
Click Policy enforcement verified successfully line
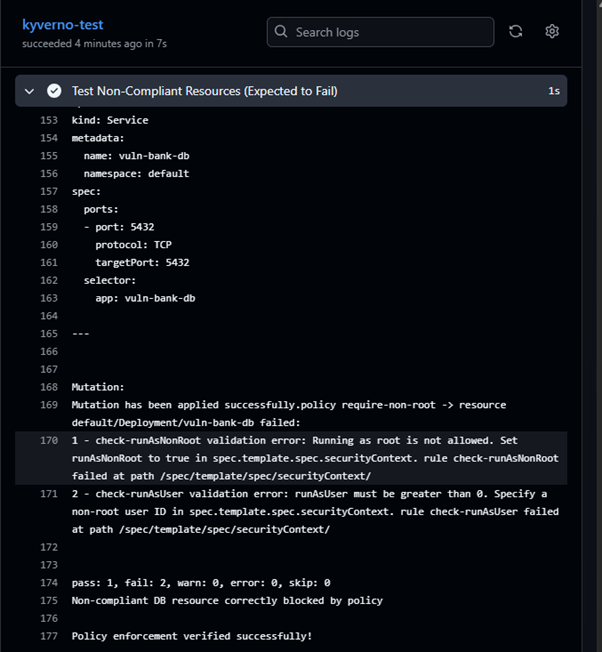point(192,636)
